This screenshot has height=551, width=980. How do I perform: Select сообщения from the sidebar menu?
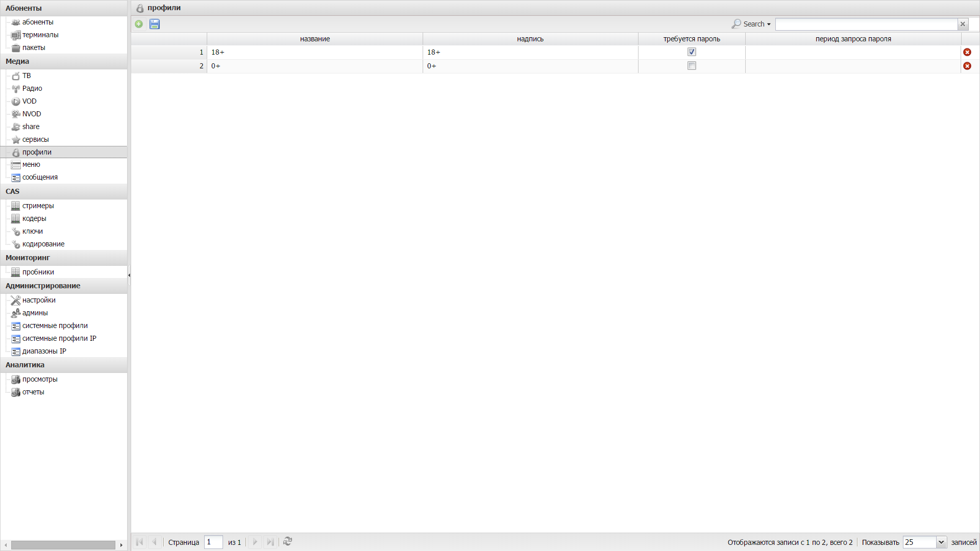(40, 176)
